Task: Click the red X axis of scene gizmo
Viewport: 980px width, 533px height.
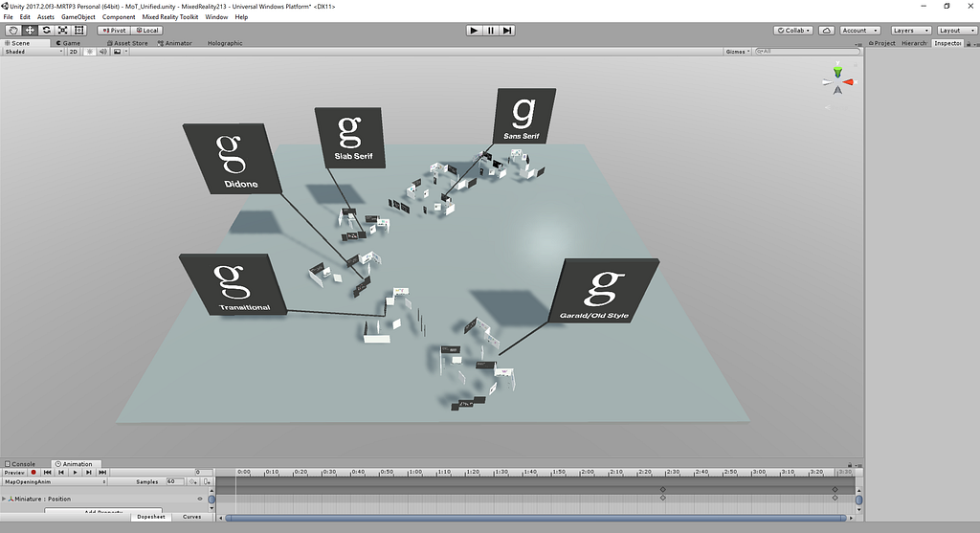Action: [x=849, y=82]
